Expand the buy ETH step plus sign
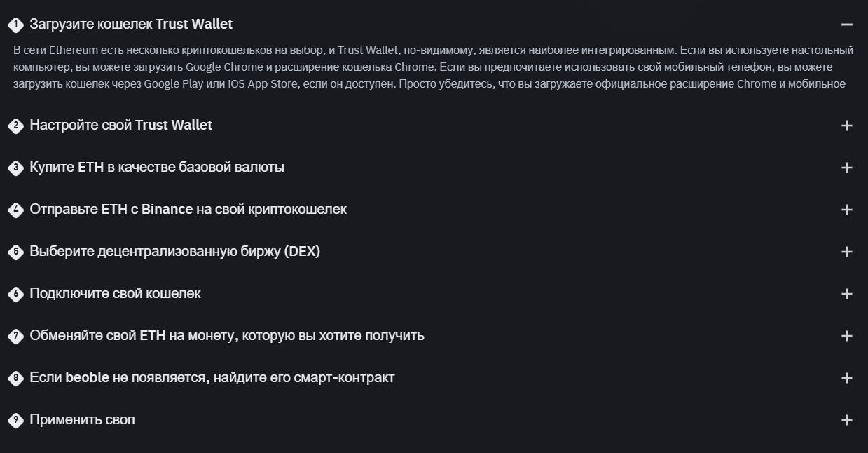868x453 pixels. [x=846, y=168]
